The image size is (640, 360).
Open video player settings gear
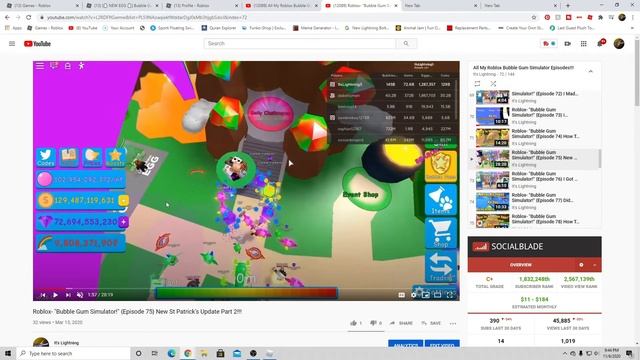point(413,295)
